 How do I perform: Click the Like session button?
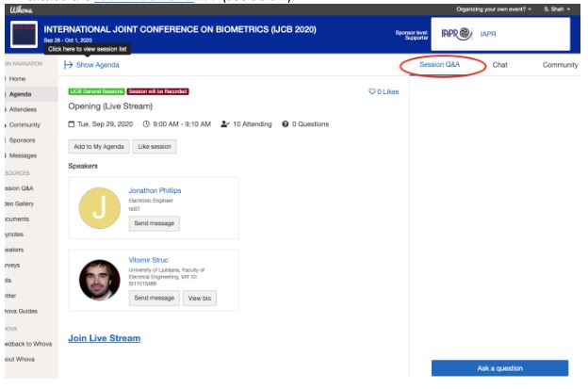pos(155,147)
